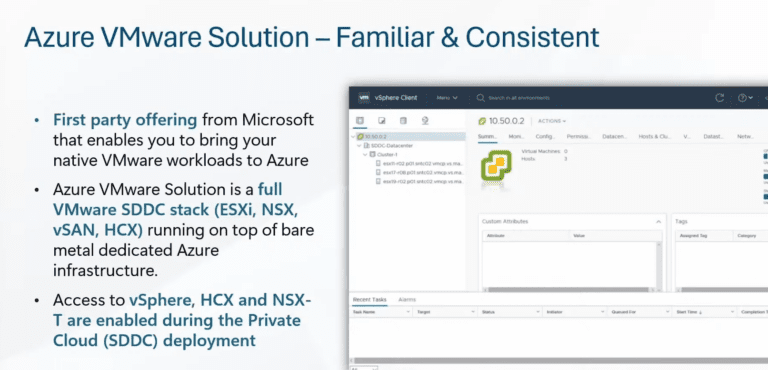This screenshot has width=768, height=370.
Task: Open the Queued For column filter dropdown
Action: [x=668, y=312]
